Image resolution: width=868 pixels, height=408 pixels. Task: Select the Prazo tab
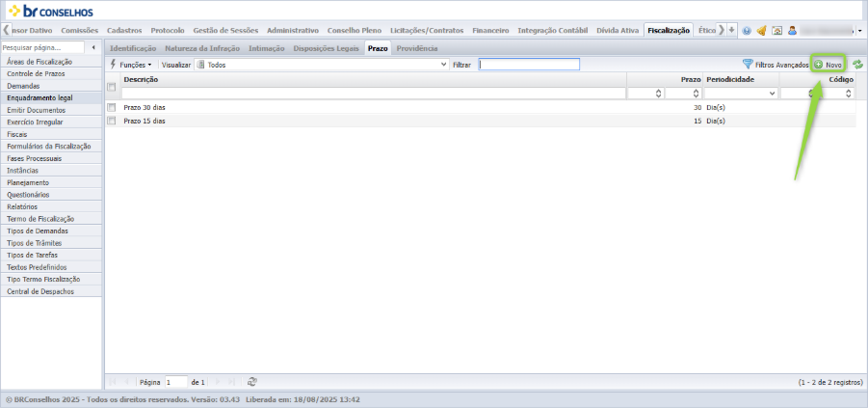tap(378, 48)
